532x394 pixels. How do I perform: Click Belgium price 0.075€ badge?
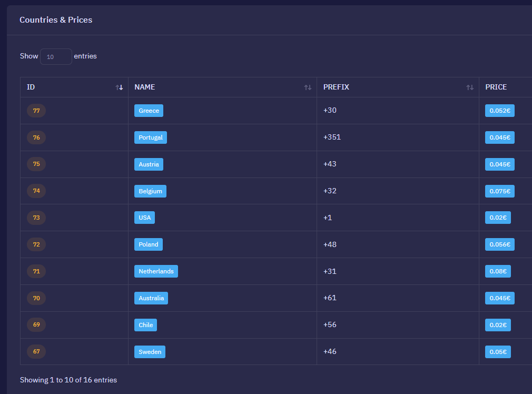(500, 191)
